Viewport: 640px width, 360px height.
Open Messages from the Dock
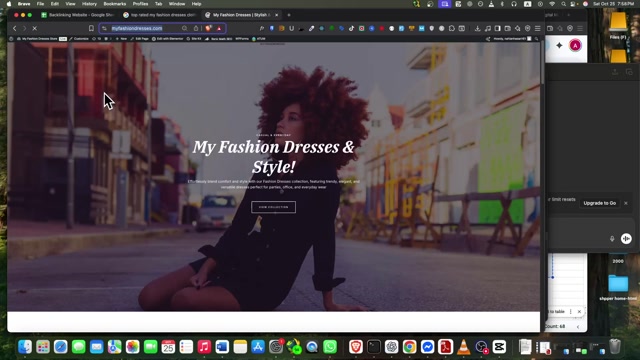[79, 347]
